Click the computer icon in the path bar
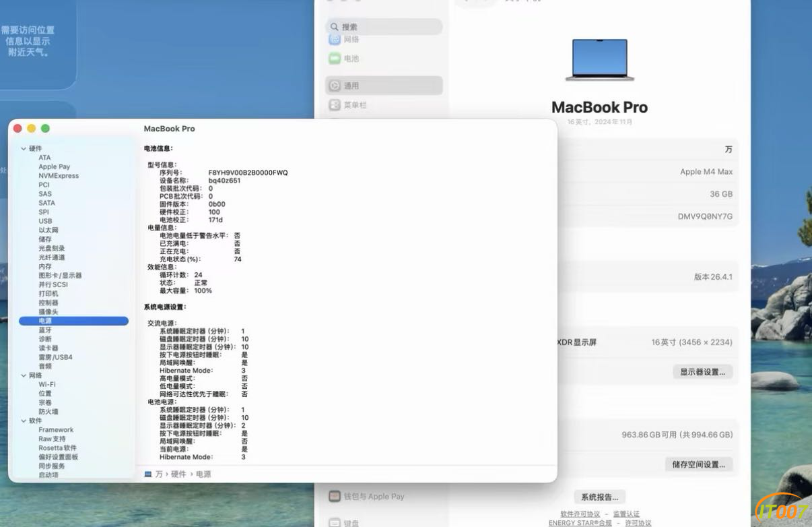Viewport: 812px width, 527px height. (148, 474)
